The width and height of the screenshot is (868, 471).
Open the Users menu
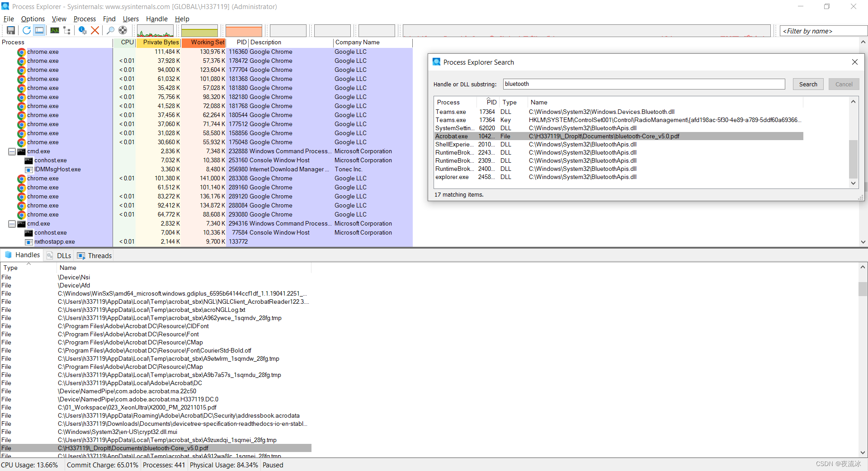[131, 19]
